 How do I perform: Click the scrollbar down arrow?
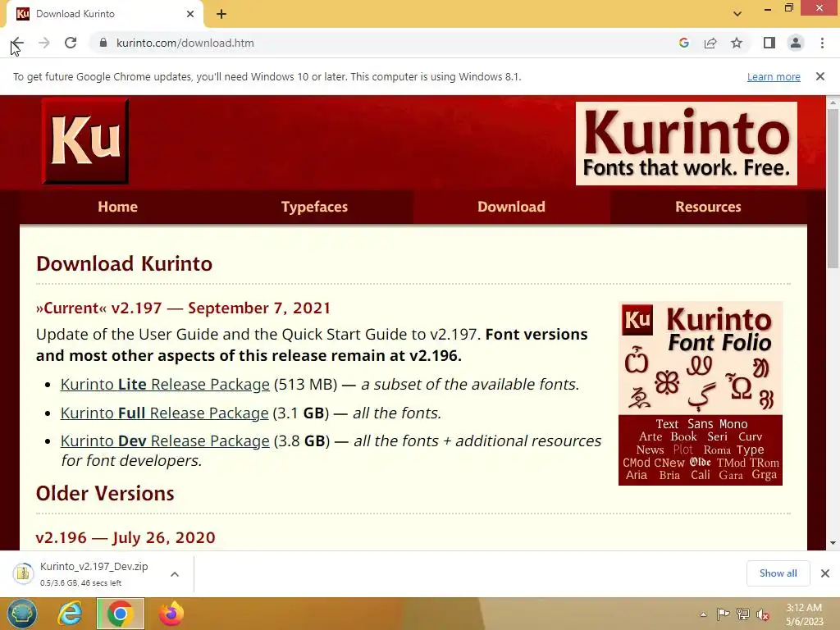(x=833, y=543)
